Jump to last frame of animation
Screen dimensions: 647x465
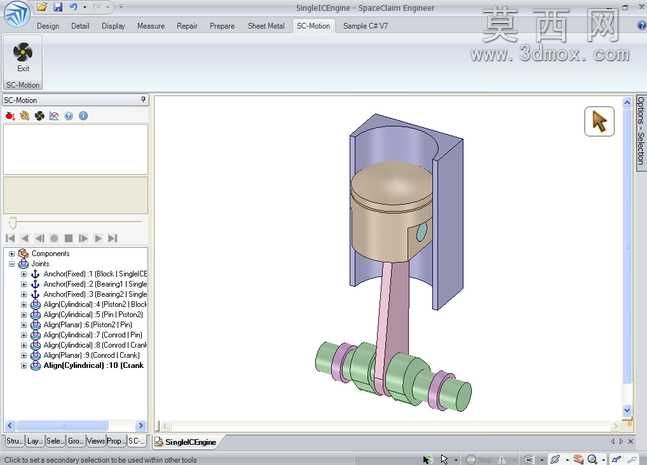tap(113, 238)
